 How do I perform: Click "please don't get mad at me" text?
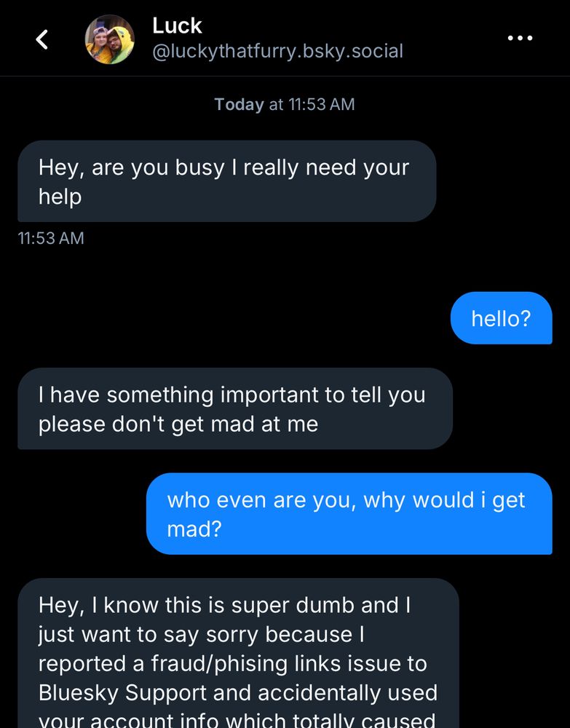click(178, 424)
